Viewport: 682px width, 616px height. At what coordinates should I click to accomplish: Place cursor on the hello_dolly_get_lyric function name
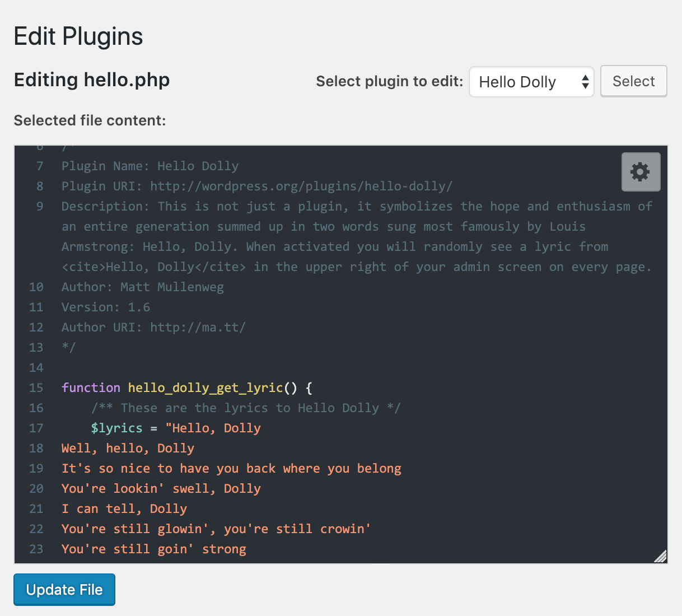pos(205,388)
